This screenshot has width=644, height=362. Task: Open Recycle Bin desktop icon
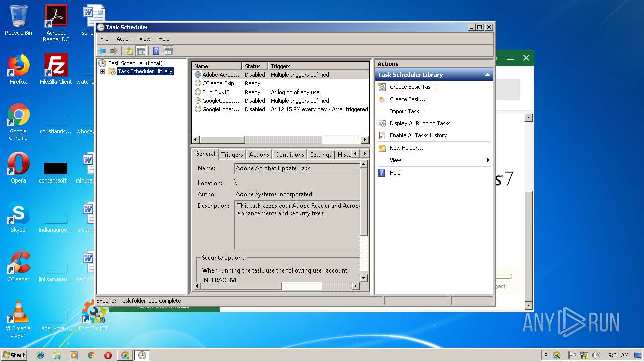pos(18,20)
